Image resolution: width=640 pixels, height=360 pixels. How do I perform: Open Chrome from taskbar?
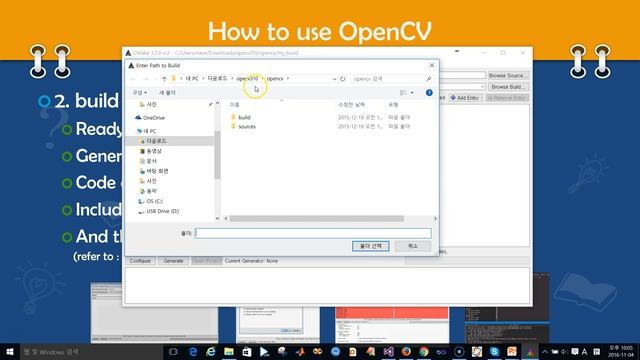[x=424, y=351]
